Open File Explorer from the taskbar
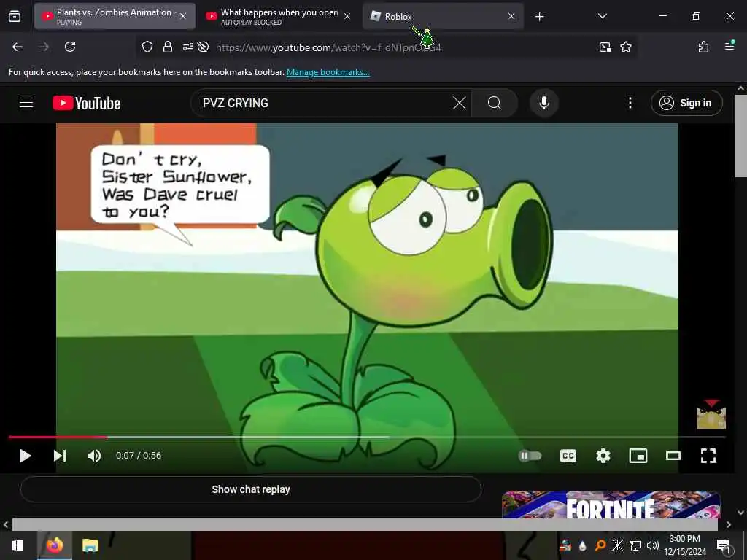This screenshot has height=560, width=747. click(x=90, y=545)
